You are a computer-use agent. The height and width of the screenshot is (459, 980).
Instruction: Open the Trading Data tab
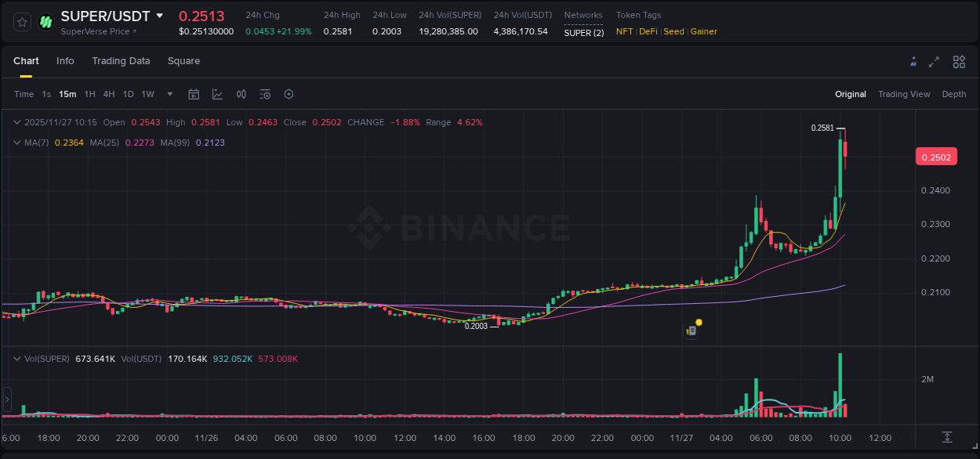click(121, 61)
